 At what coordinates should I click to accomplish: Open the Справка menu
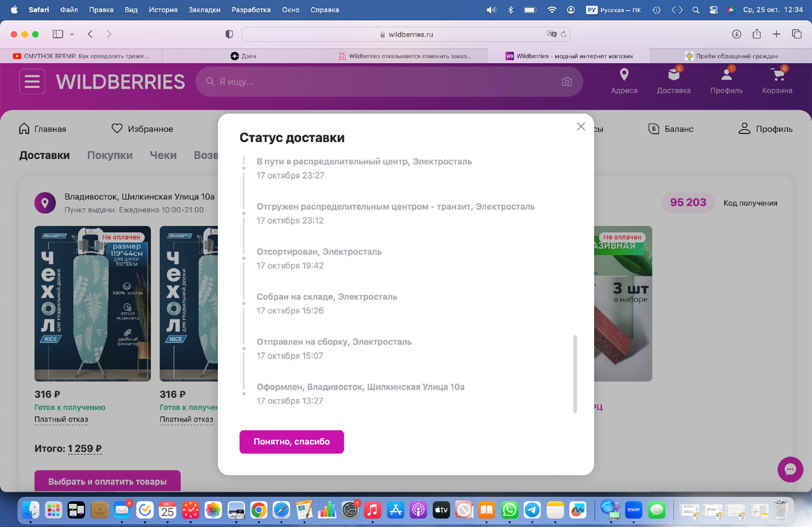click(325, 10)
